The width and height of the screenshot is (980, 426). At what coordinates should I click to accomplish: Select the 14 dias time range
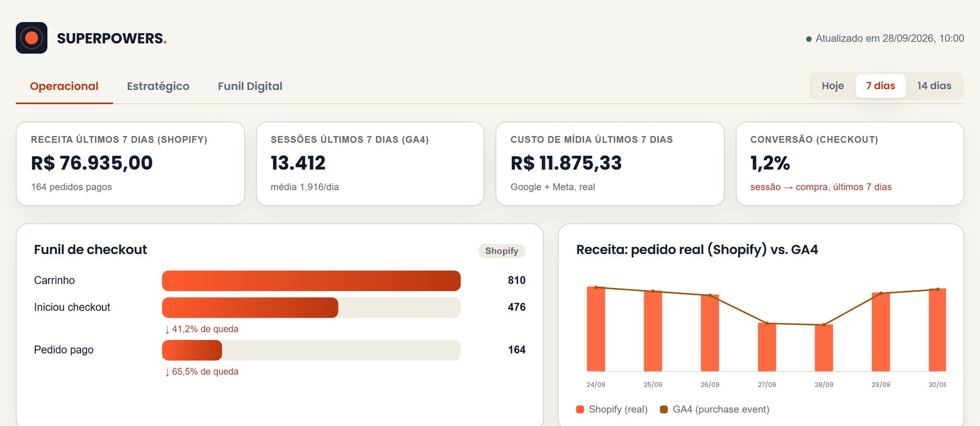pos(934,86)
